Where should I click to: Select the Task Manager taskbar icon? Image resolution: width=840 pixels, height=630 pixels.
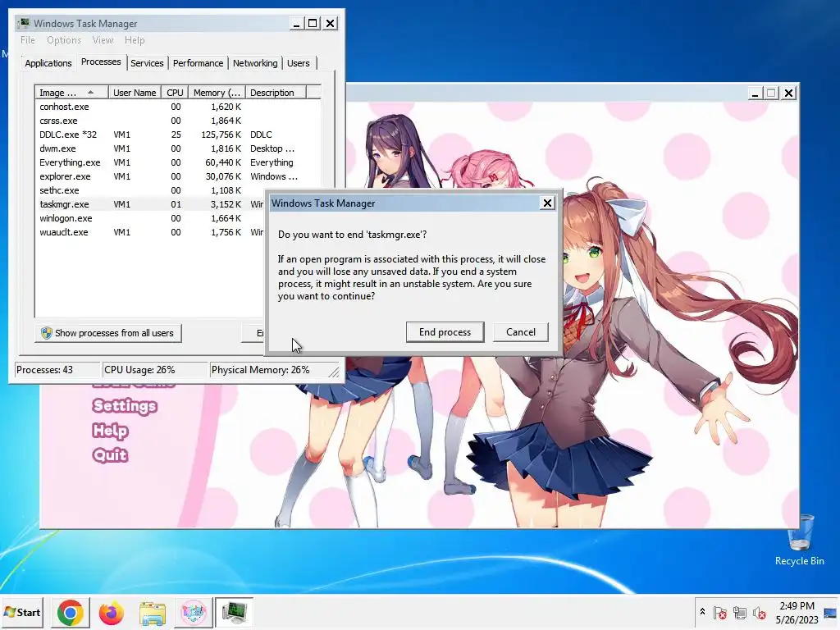point(234,612)
